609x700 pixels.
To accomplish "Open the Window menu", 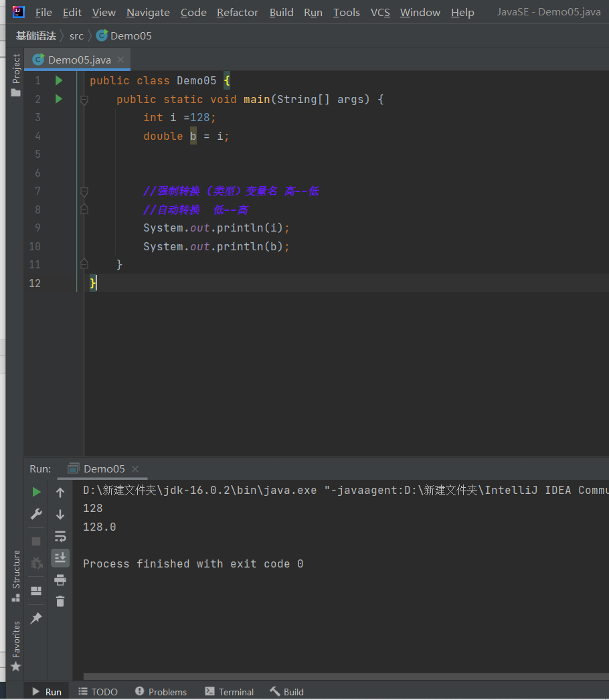I will (420, 13).
